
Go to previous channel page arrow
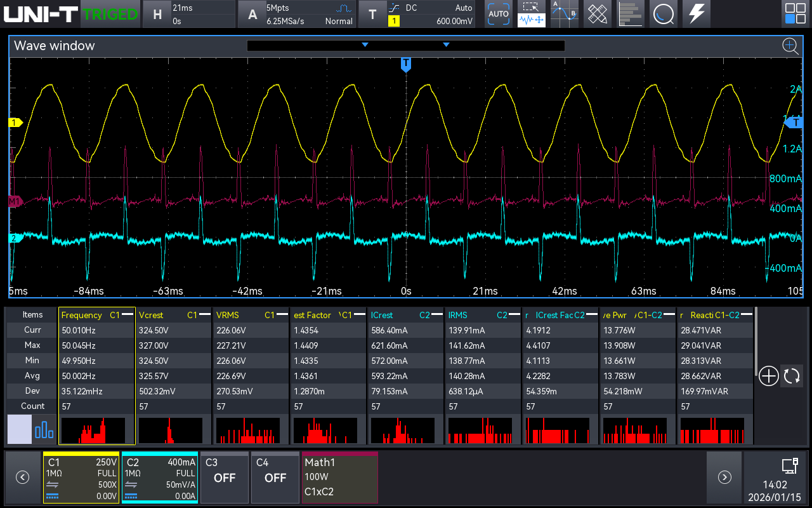pyautogui.click(x=22, y=478)
